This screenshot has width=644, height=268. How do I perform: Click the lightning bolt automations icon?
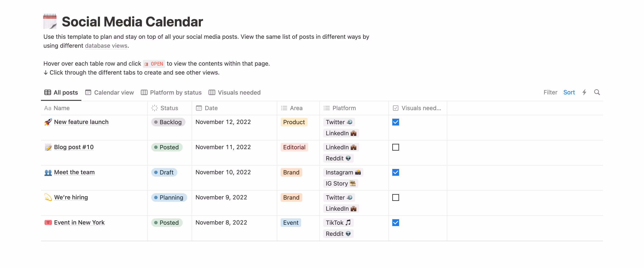[x=584, y=92]
